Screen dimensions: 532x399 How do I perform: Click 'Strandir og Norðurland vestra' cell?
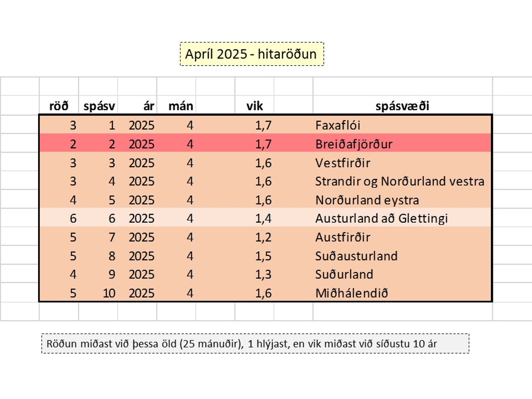point(402,181)
